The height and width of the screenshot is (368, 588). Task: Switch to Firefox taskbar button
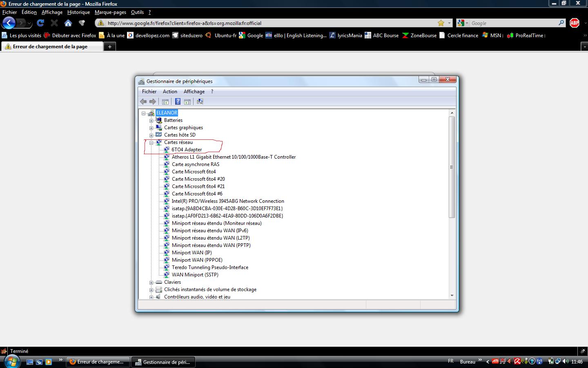[98, 362]
